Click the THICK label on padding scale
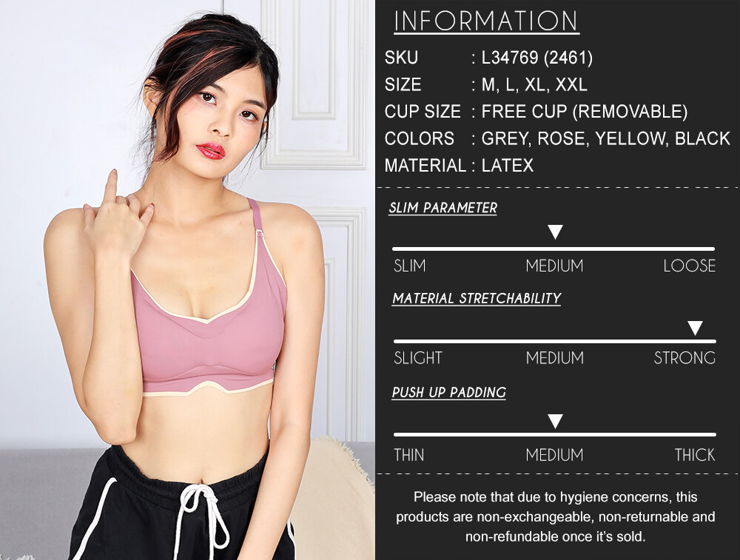Viewport: 740px width, 560px height. click(695, 455)
